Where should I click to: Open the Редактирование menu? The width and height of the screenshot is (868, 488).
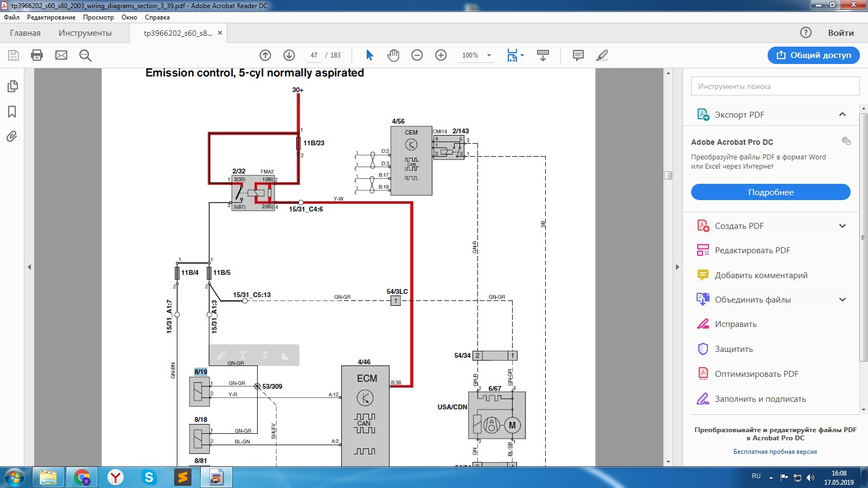(52, 17)
